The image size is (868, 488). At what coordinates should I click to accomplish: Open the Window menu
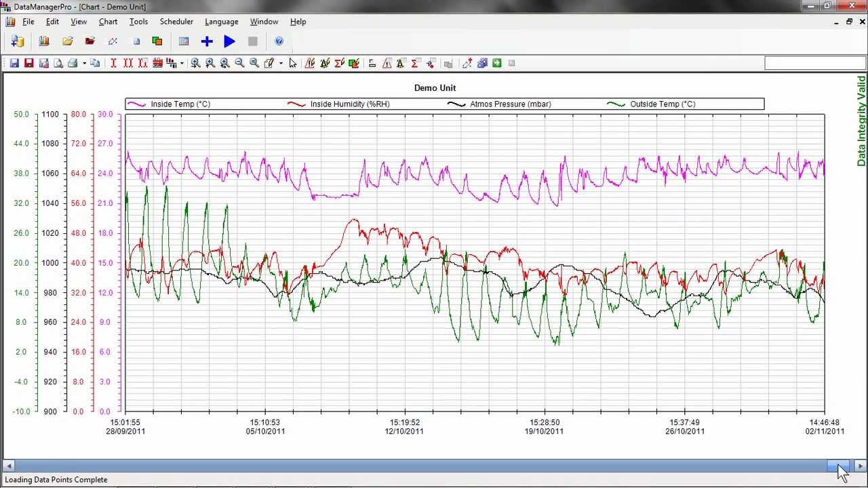click(264, 22)
